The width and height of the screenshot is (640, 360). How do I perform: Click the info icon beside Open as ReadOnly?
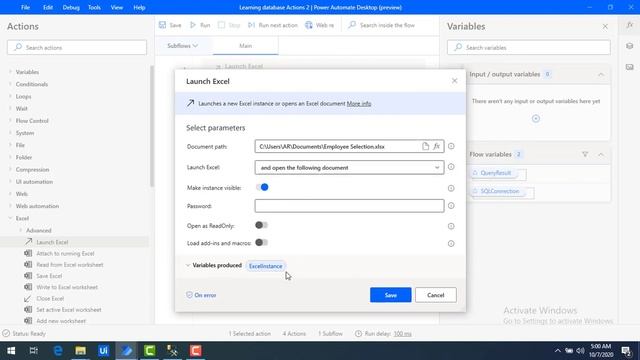pos(451,226)
